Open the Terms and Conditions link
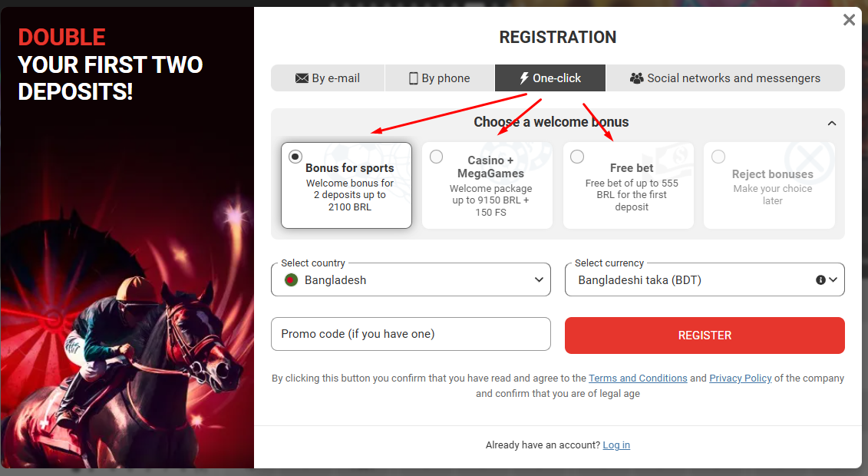The height and width of the screenshot is (476, 868). (638, 378)
